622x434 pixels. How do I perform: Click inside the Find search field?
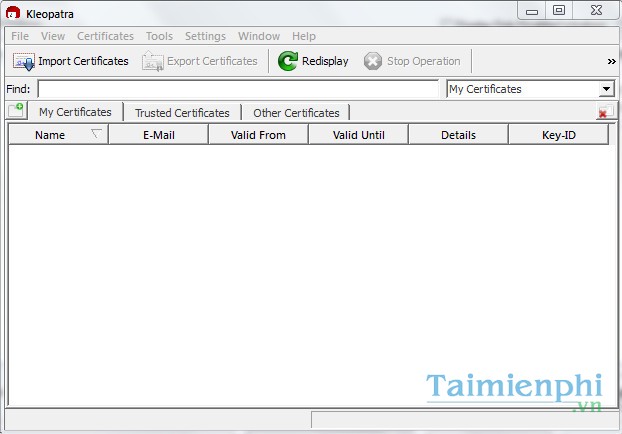click(x=238, y=89)
